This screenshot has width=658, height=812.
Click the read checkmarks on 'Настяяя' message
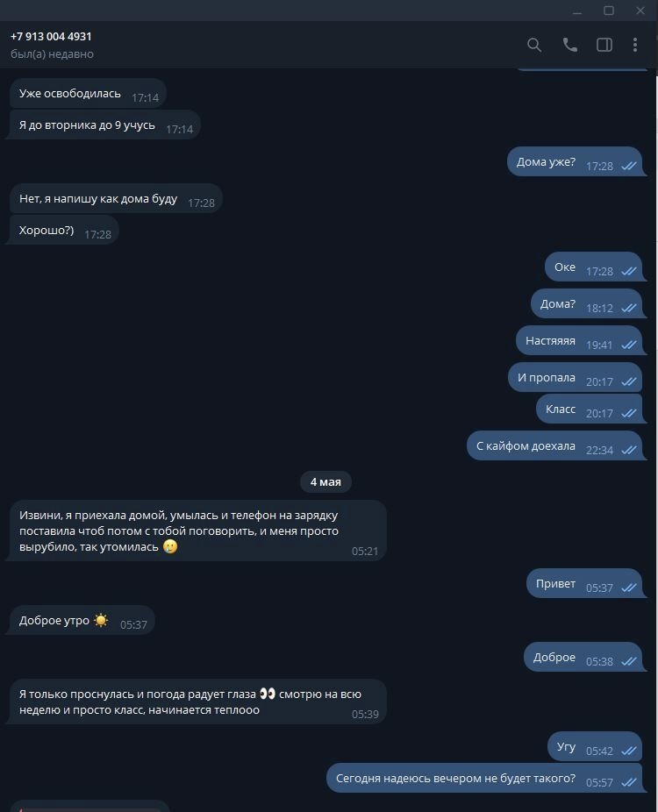[x=629, y=345]
